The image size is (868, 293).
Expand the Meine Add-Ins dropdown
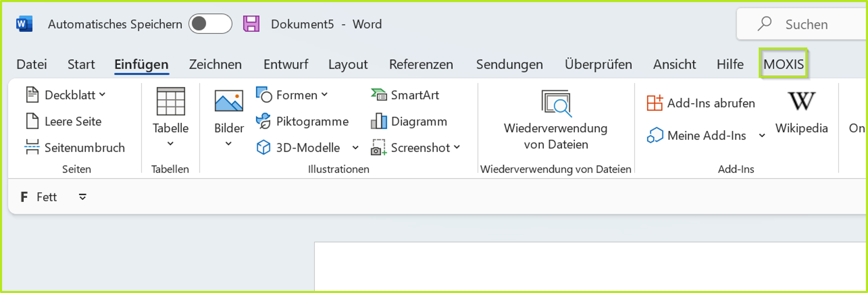point(762,135)
